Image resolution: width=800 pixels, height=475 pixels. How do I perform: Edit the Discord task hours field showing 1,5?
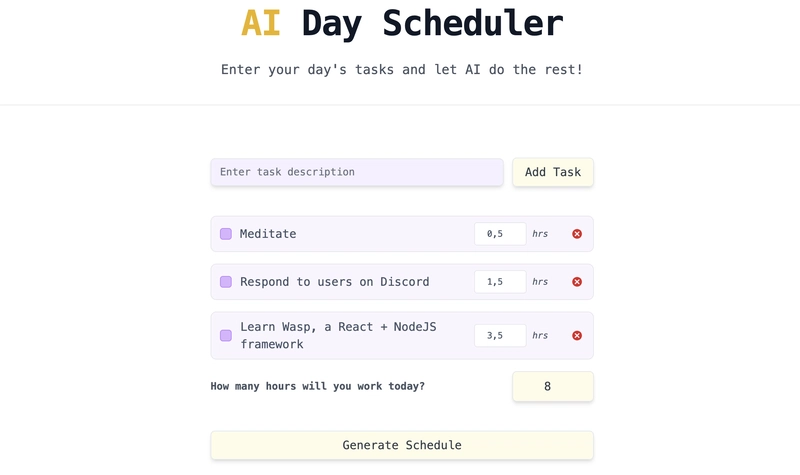pos(500,282)
